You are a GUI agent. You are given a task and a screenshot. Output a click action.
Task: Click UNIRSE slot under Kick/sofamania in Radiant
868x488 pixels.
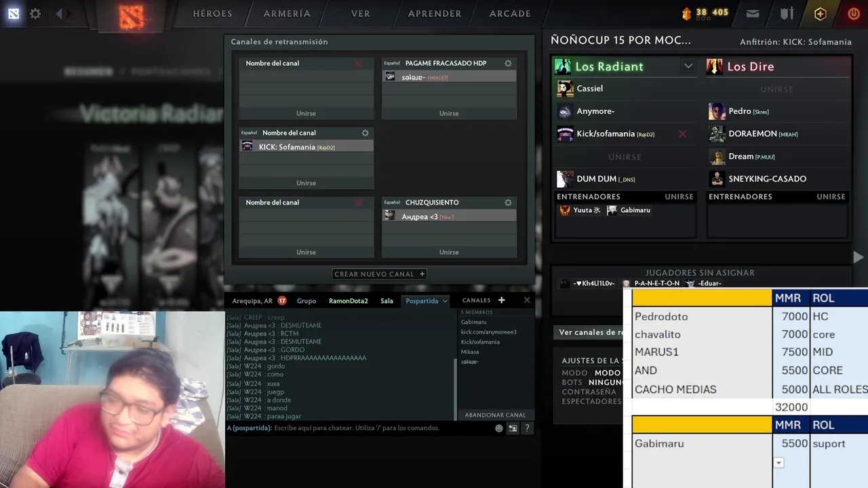pyautogui.click(x=625, y=157)
